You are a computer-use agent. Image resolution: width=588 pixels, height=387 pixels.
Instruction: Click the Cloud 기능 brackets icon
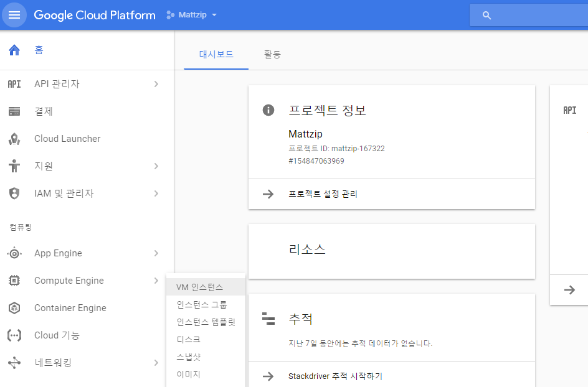[14, 335]
